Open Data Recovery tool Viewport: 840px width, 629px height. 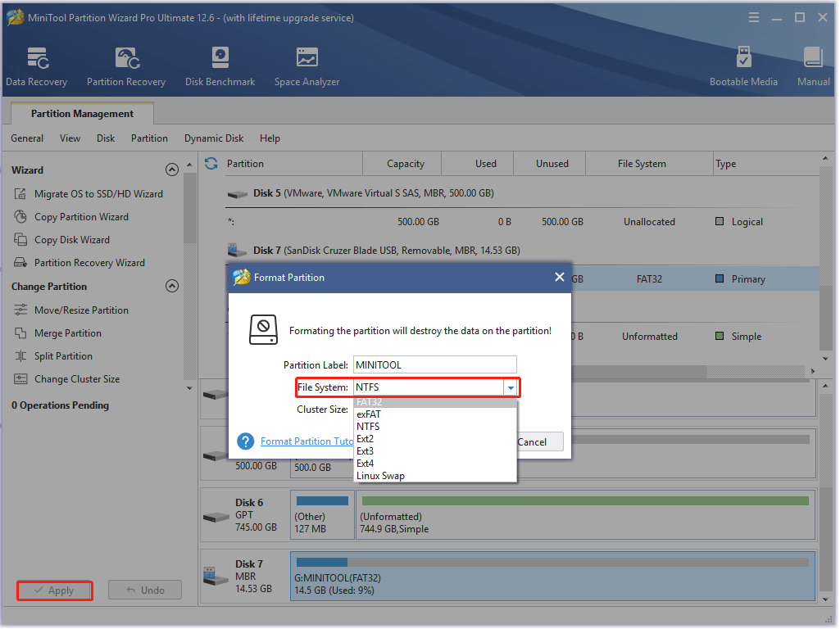click(x=36, y=66)
